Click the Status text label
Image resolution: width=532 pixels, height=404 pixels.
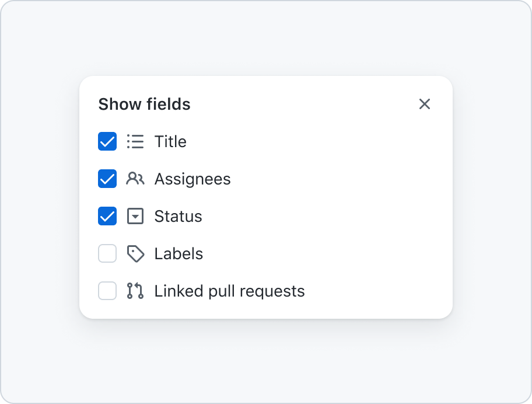pyautogui.click(x=178, y=216)
